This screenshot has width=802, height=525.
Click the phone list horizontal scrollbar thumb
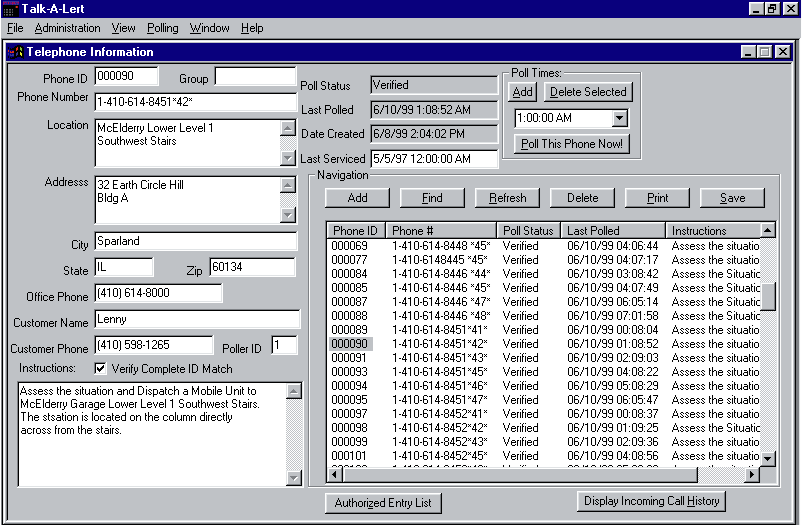tap(520, 475)
